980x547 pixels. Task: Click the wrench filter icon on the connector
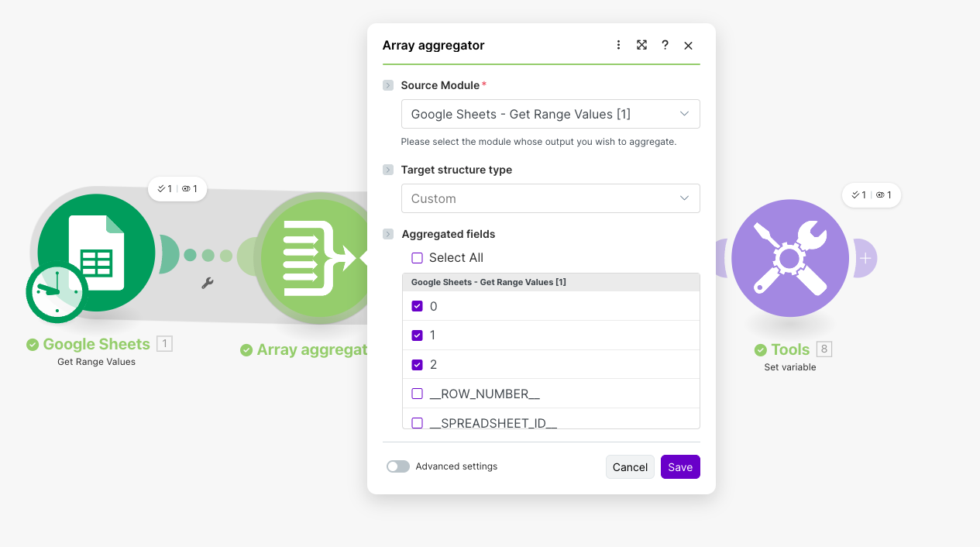207,284
